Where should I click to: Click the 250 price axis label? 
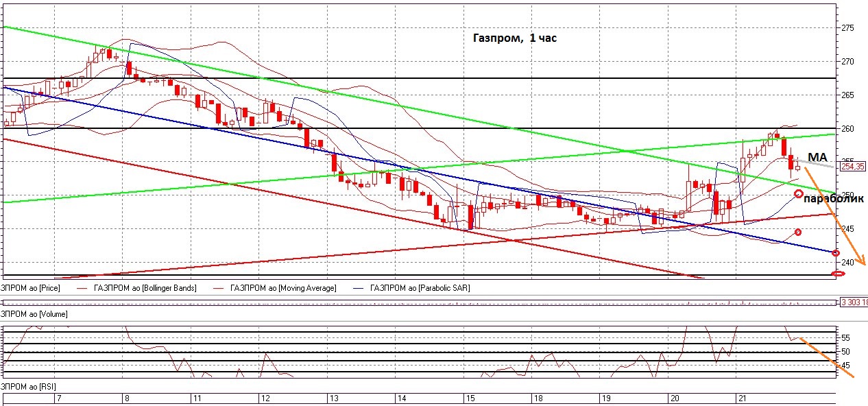(x=847, y=195)
